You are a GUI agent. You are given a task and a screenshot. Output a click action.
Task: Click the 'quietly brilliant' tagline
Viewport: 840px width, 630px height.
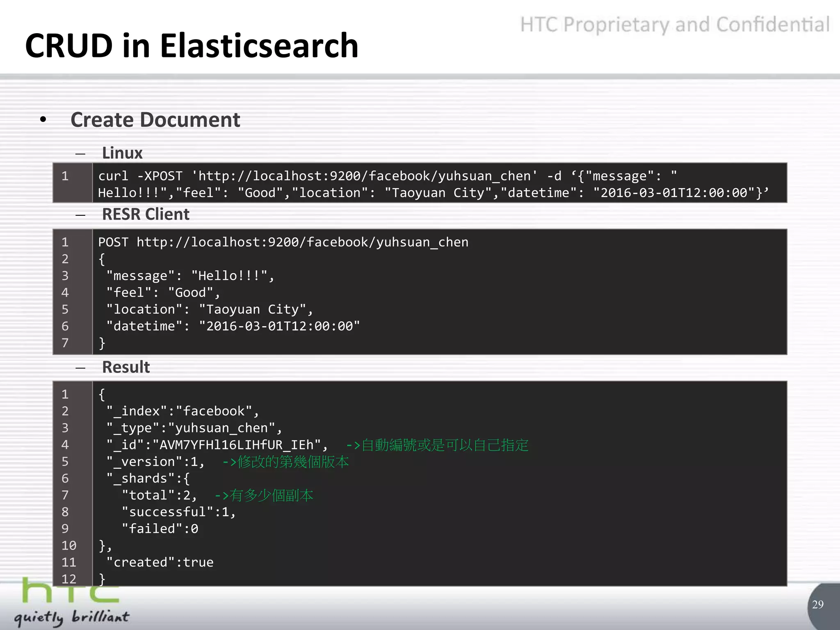[x=72, y=617]
